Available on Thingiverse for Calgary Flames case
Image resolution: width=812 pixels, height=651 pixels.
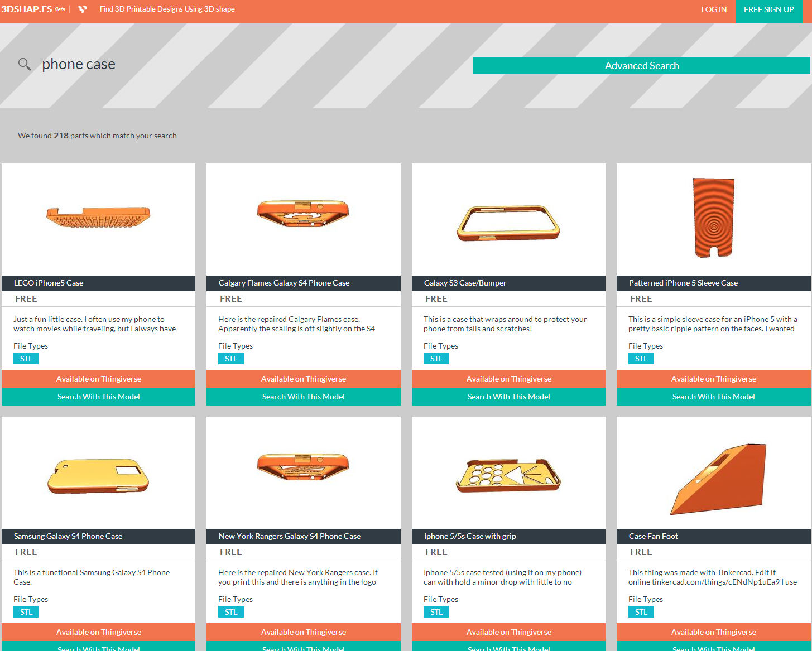[304, 379]
